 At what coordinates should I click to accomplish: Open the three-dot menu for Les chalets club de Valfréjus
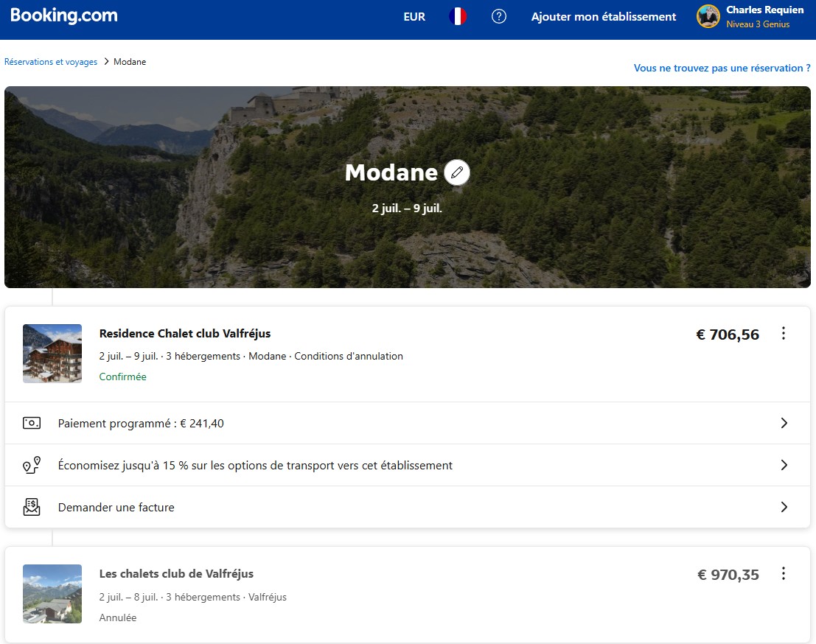point(783,574)
